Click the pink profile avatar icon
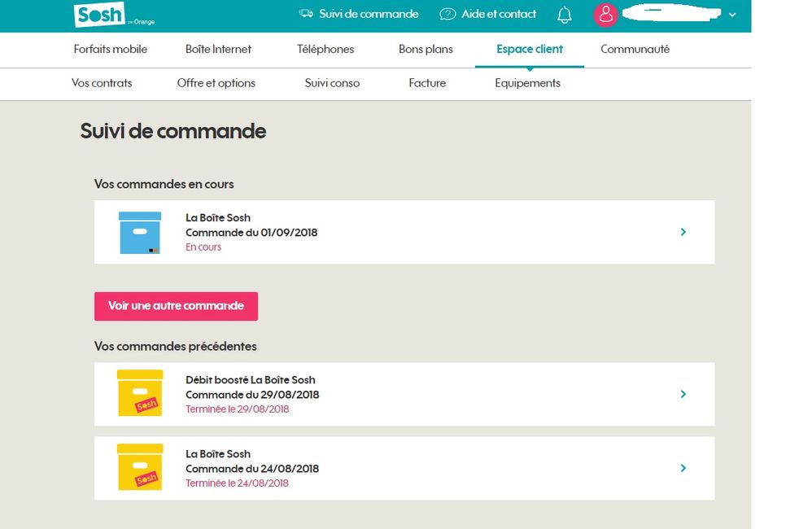 click(x=605, y=15)
